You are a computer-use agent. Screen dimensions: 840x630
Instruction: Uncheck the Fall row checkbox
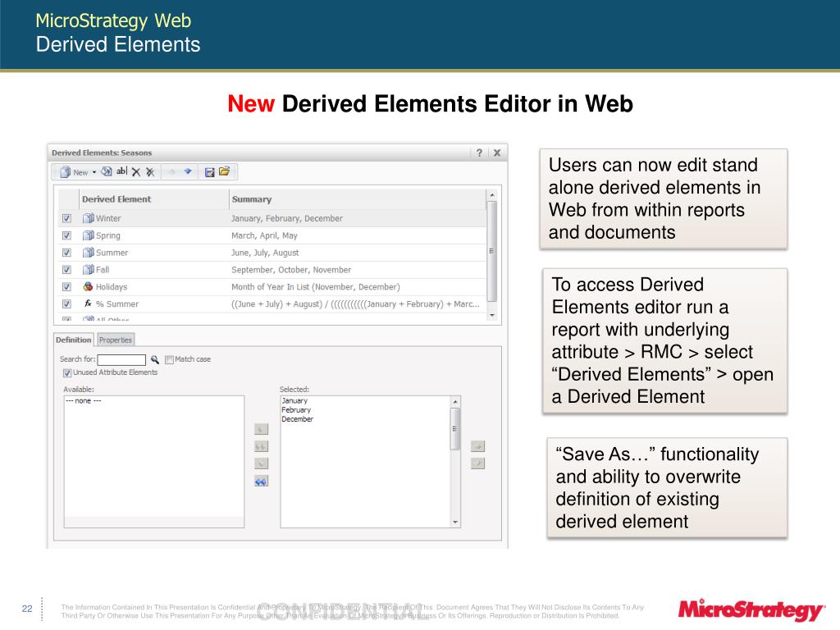pos(66,269)
